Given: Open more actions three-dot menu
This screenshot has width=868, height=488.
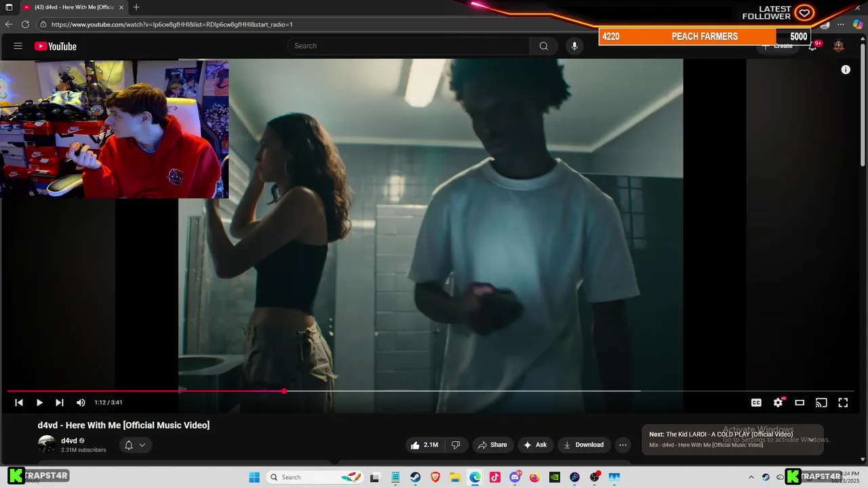Looking at the screenshot, I should 623,445.
